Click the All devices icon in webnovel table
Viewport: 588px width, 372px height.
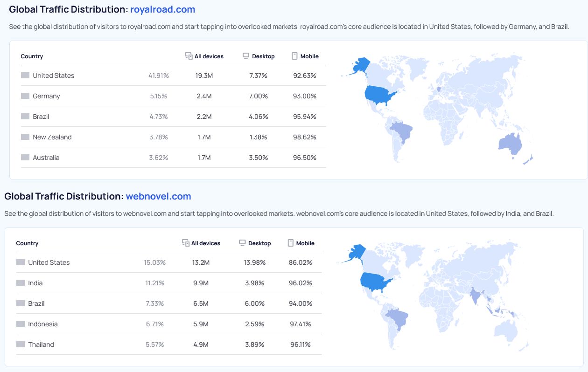click(186, 243)
